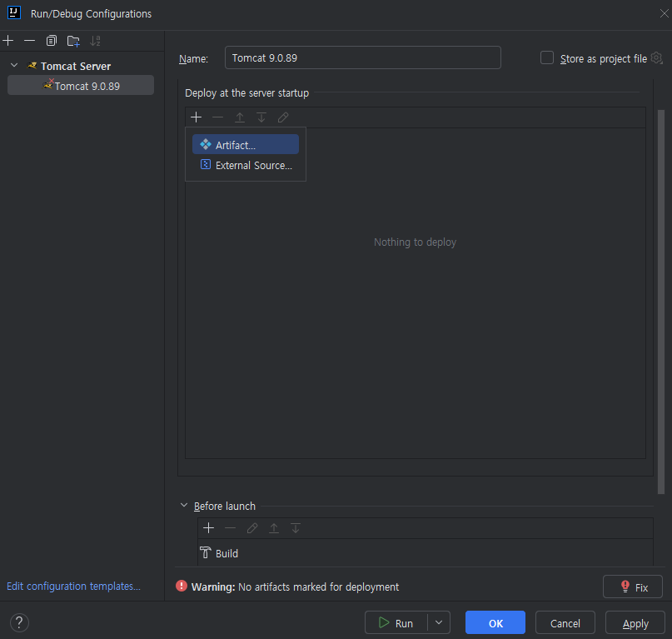Collapse the Before launch section

pos(184,506)
